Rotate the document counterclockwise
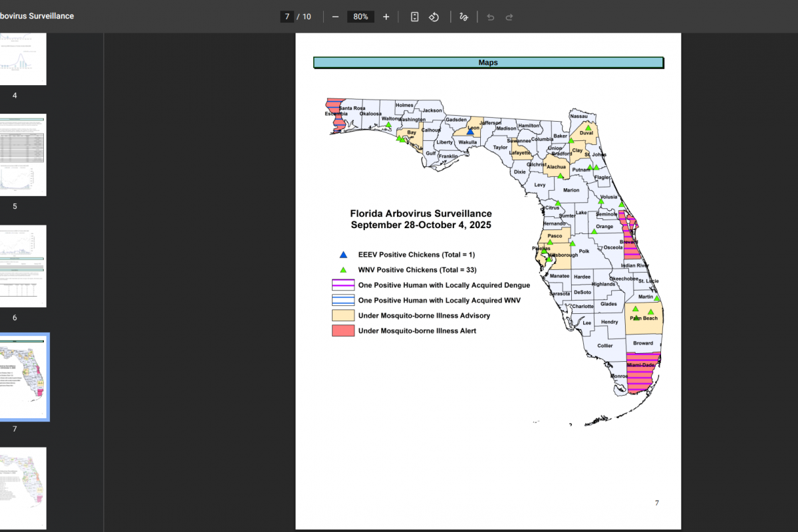798x532 pixels. click(x=434, y=17)
